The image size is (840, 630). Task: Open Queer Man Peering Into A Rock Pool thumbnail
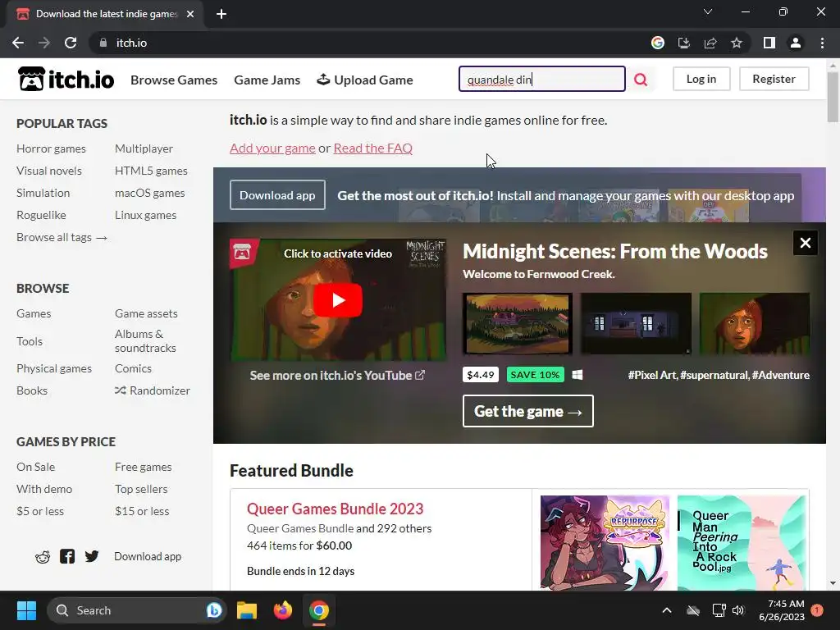coord(742,542)
